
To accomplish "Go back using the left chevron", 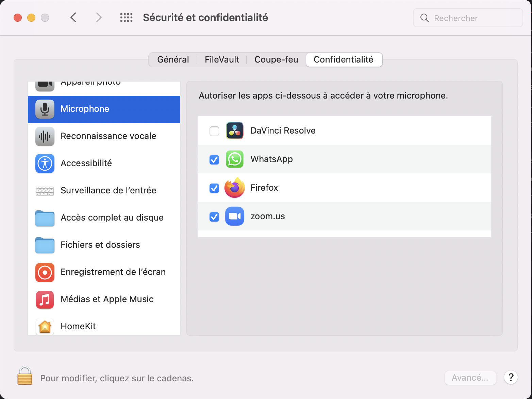I will pyautogui.click(x=73, y=17).
